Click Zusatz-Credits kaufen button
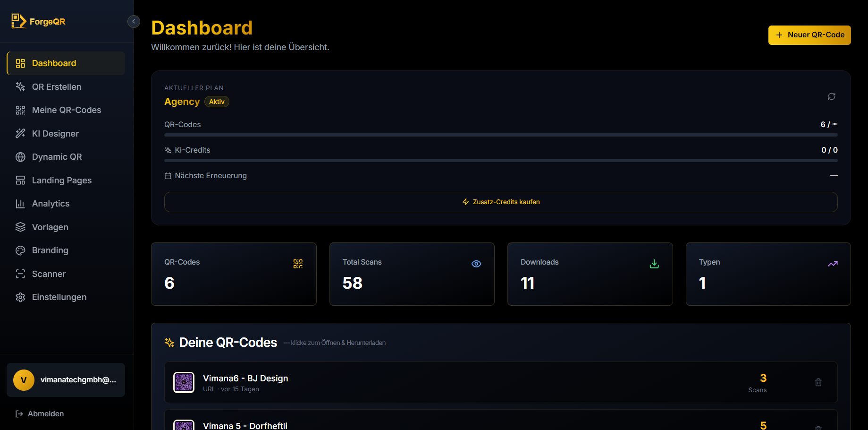The image size is (868, 430). pos(501,202)
